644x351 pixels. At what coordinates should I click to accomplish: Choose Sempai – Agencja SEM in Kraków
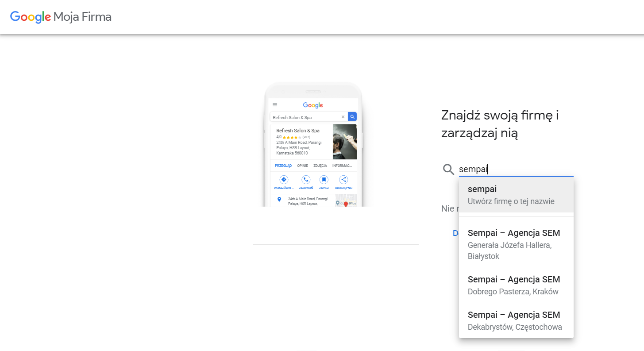[516, 285]
